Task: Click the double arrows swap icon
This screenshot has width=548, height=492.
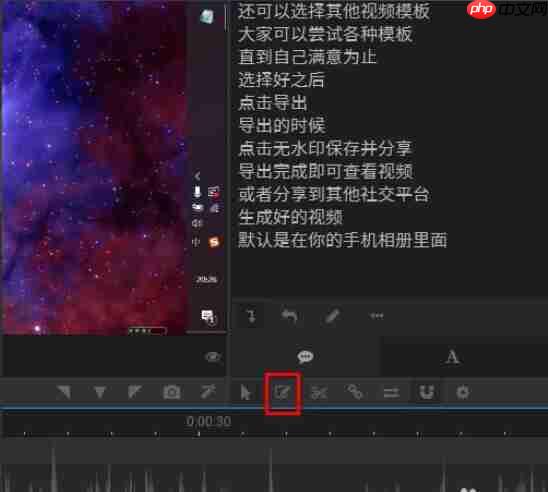Action: pos(391,393)
